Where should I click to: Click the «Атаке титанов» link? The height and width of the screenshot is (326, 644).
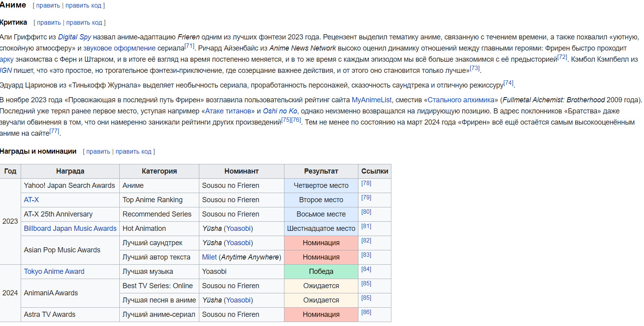point(228,111)
